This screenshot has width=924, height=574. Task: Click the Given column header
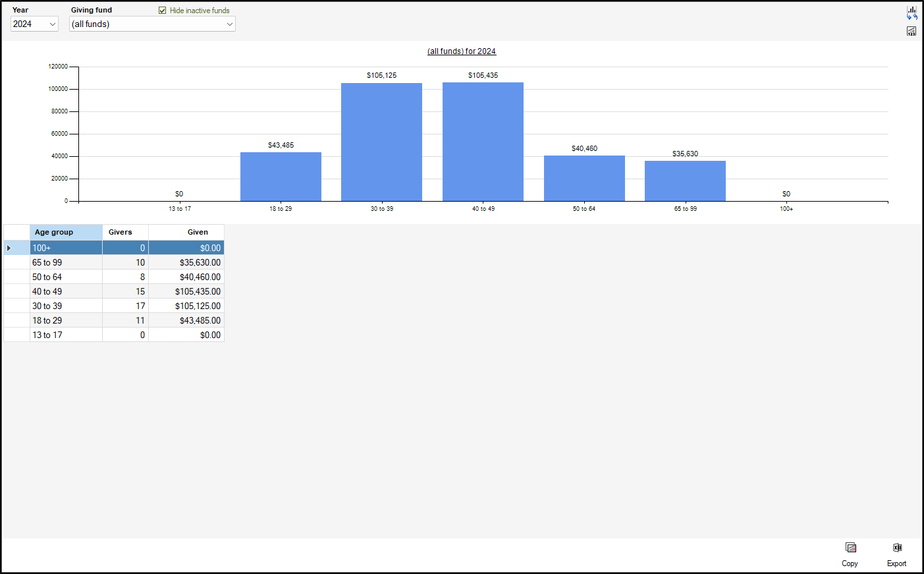[186, 232]
